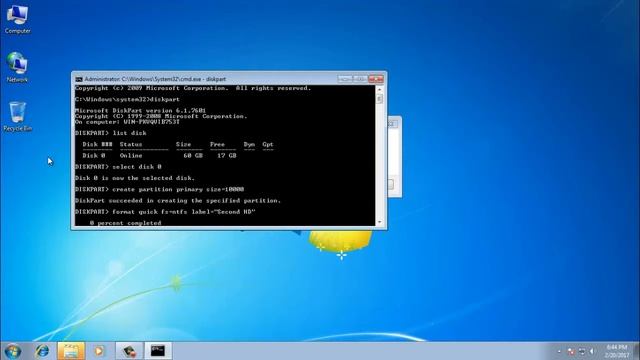
Task: Click the cmd scrollbar thumb
Action: click(380, 99)
